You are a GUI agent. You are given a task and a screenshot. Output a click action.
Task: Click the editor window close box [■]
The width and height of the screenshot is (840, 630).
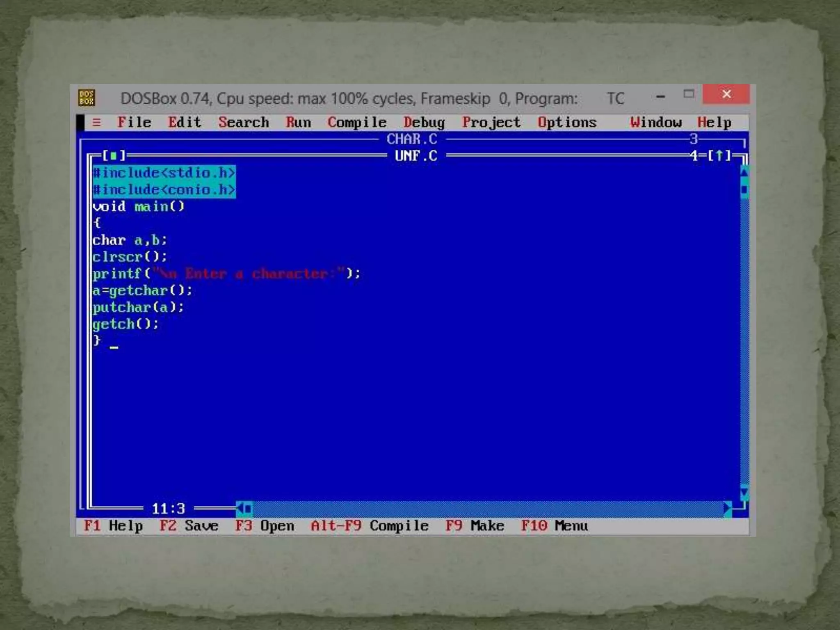[x=114, y=156]
